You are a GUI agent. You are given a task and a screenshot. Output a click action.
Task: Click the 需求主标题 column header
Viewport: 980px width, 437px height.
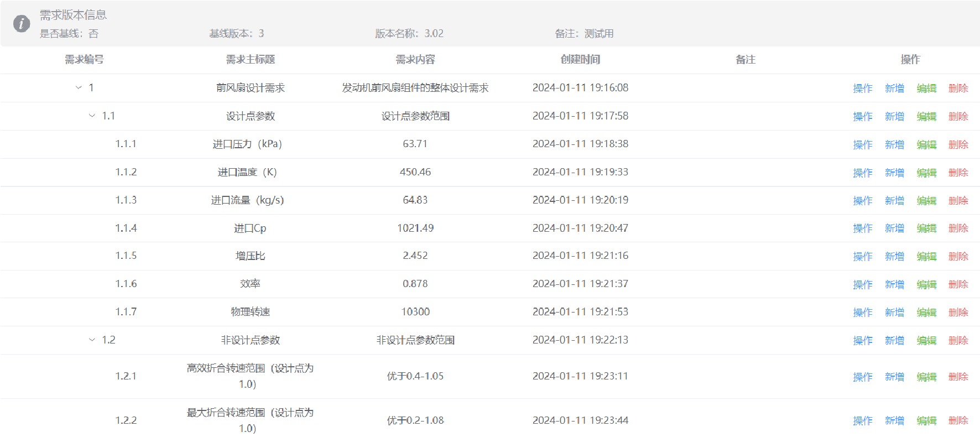250,60
